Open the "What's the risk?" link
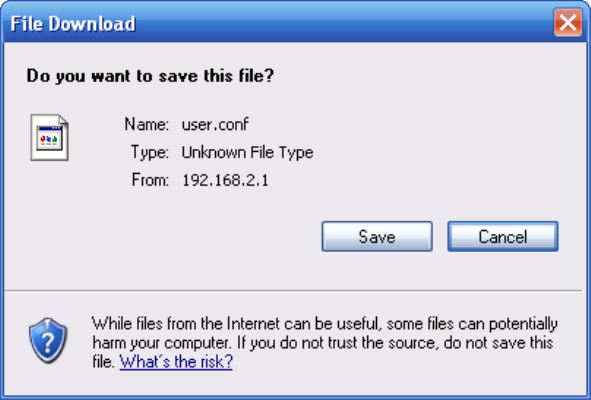The width and height of the screenshot is (591, 400). point(176,362)
